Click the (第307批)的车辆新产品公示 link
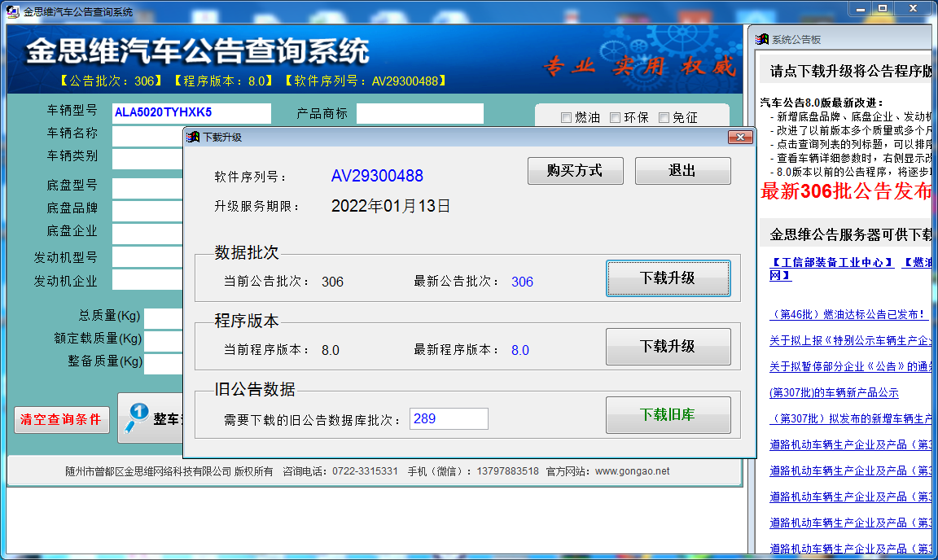The height and width of the screenshot is (560, 938). tap(834, 394)
